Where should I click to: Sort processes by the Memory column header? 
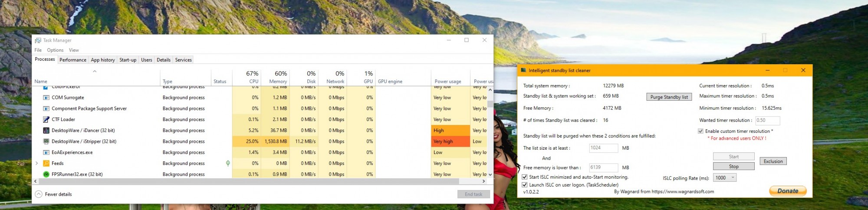275,77
